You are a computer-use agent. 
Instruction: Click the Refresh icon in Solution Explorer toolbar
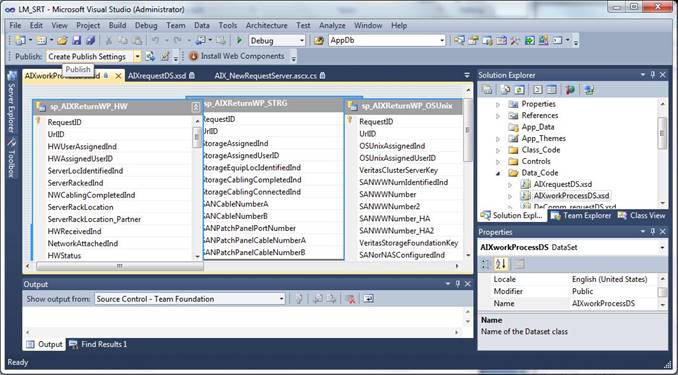519,90
